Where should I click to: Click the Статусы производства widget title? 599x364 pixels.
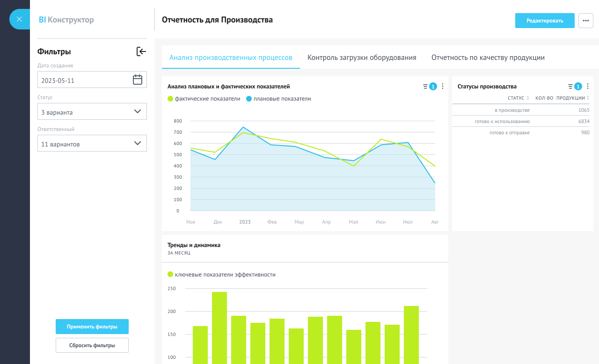[x=487, y=86]
